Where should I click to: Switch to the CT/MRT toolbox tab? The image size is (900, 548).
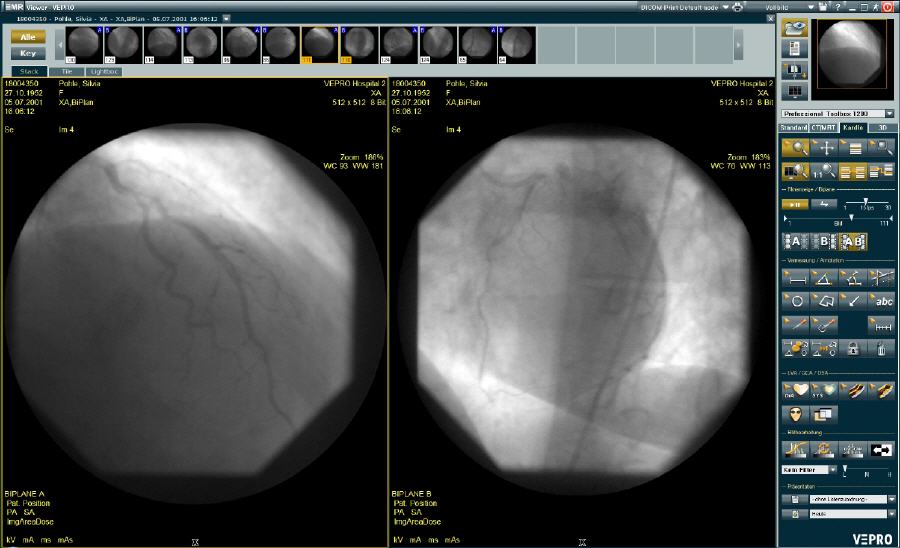[x=824, y=127]
